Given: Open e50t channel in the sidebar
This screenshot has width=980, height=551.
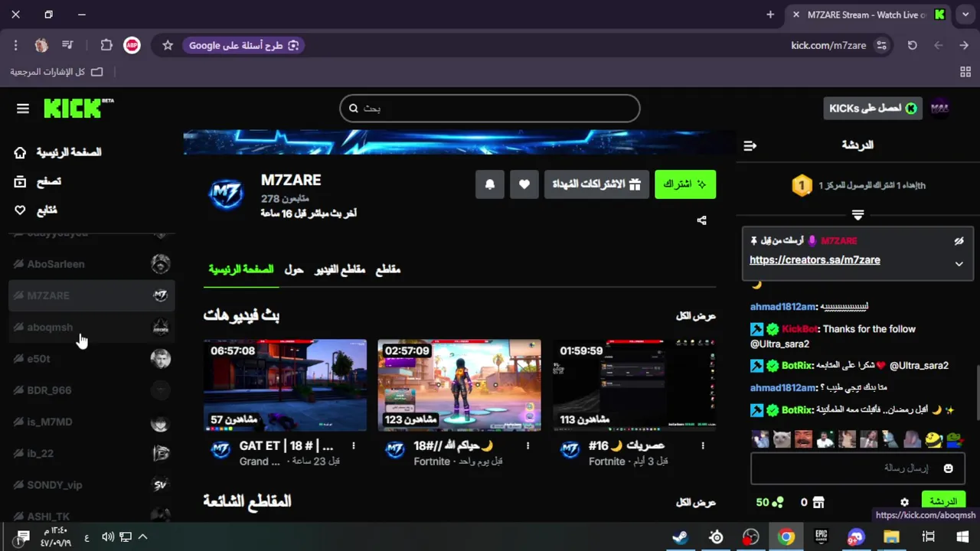Looking at the screenshot, I should point(92,358).
